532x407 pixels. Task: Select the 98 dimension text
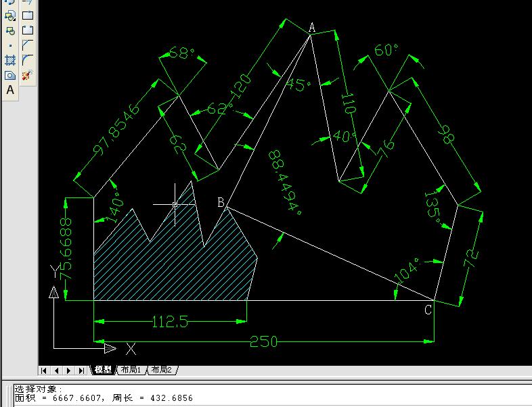445,134
